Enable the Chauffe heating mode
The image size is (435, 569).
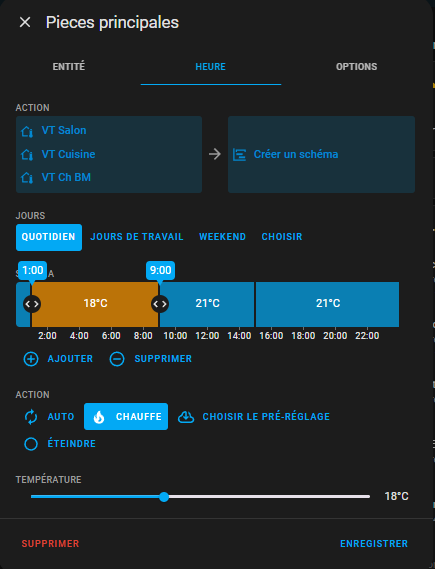126,417
